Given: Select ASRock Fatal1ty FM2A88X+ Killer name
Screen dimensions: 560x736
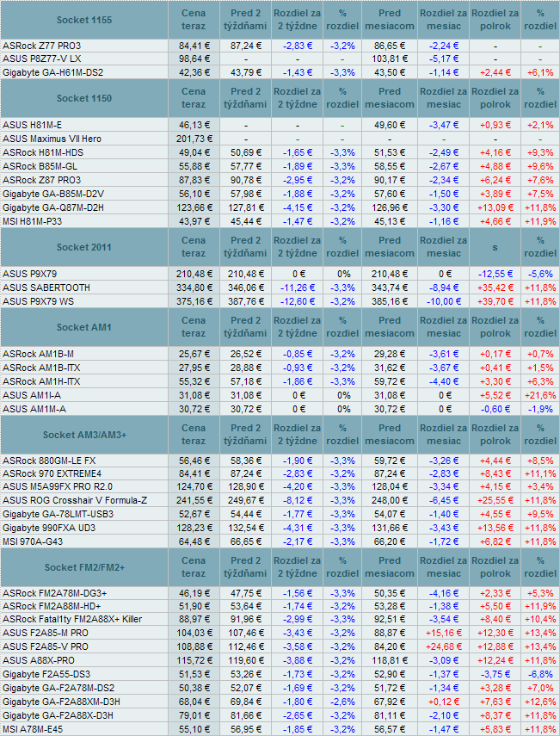Looking at the screenshot, I should point(72,619).
